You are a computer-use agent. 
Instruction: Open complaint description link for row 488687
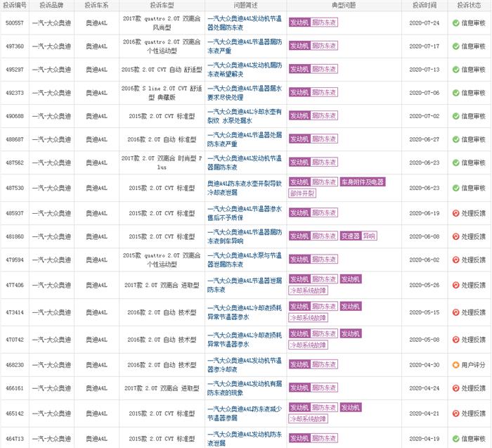tap(245, 139)
